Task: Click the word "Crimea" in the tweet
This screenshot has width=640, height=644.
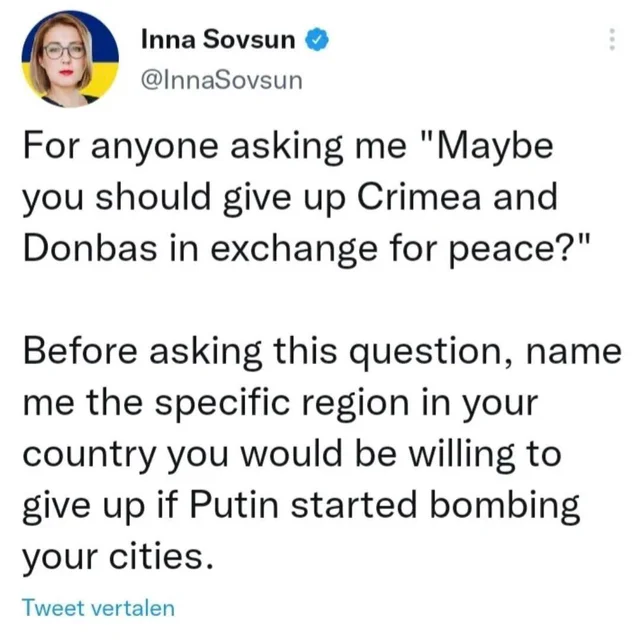Action: coord(419,198)
